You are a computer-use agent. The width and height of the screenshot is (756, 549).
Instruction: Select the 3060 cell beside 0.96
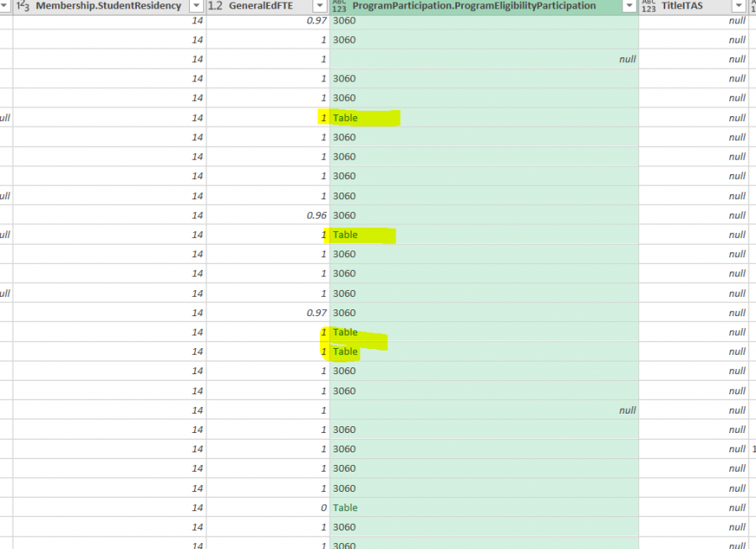point(484,215)
